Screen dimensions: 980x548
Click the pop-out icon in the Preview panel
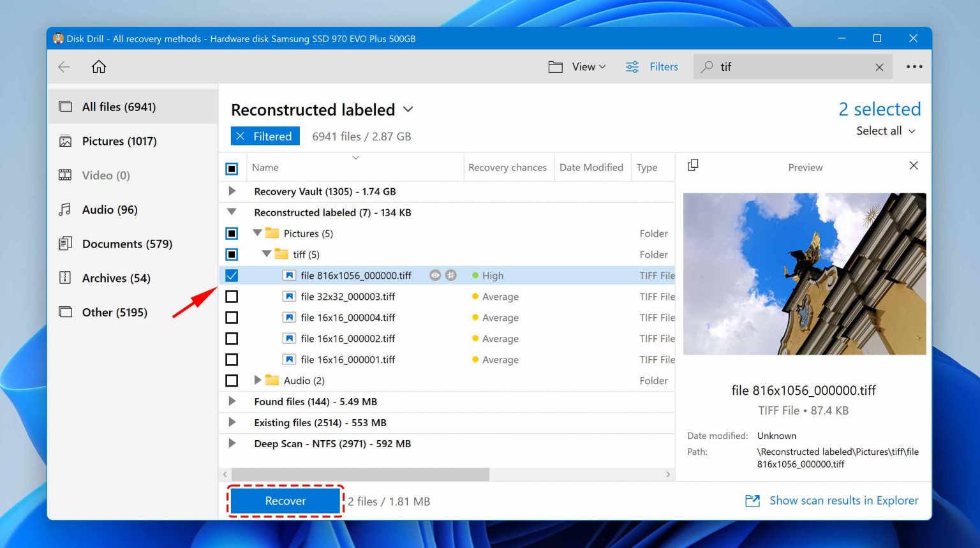pyautogui.click(x=693, y=165)
